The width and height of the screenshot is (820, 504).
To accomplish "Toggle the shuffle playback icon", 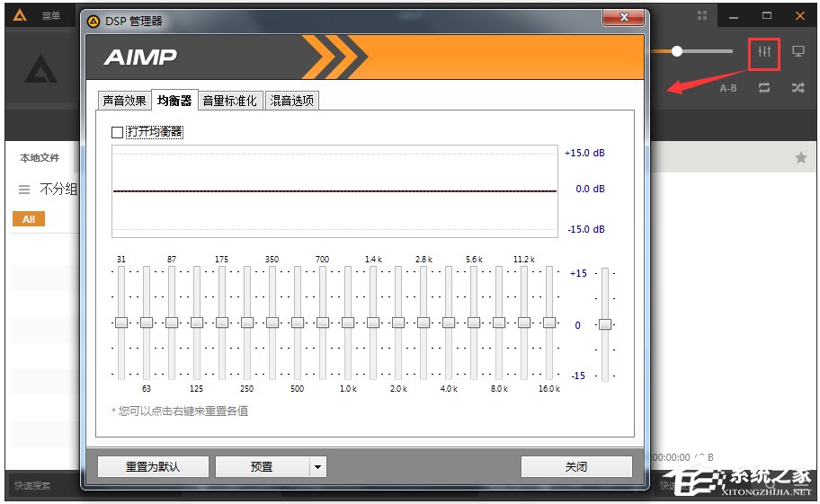I will pos(798,88).
